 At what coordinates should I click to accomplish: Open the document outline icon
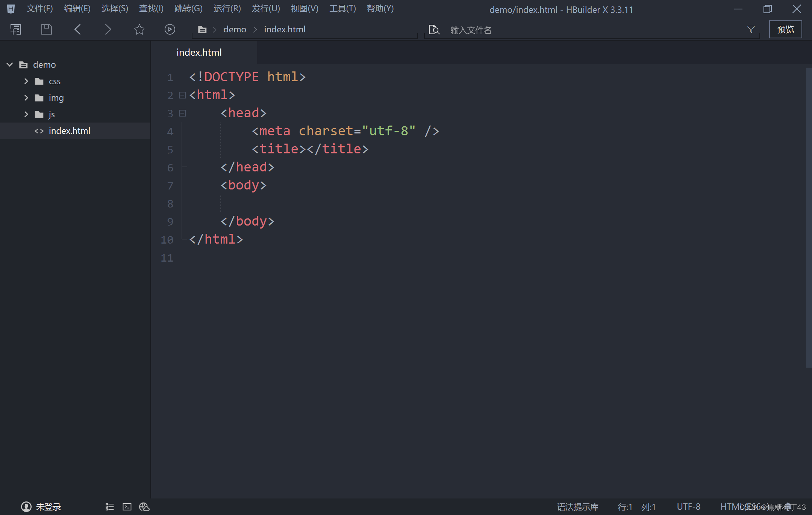109,507
